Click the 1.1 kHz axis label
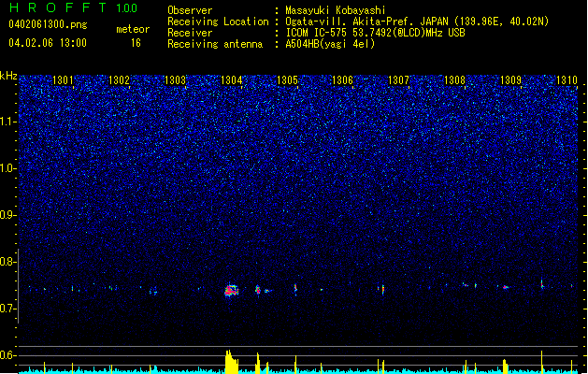 point(8,122)
